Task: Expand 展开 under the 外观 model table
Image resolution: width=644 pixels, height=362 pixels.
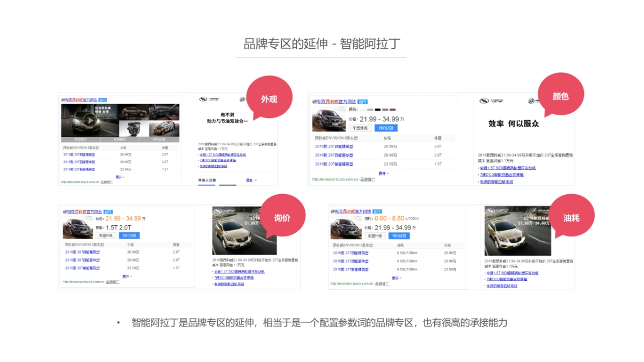Action: pos(120,176)
